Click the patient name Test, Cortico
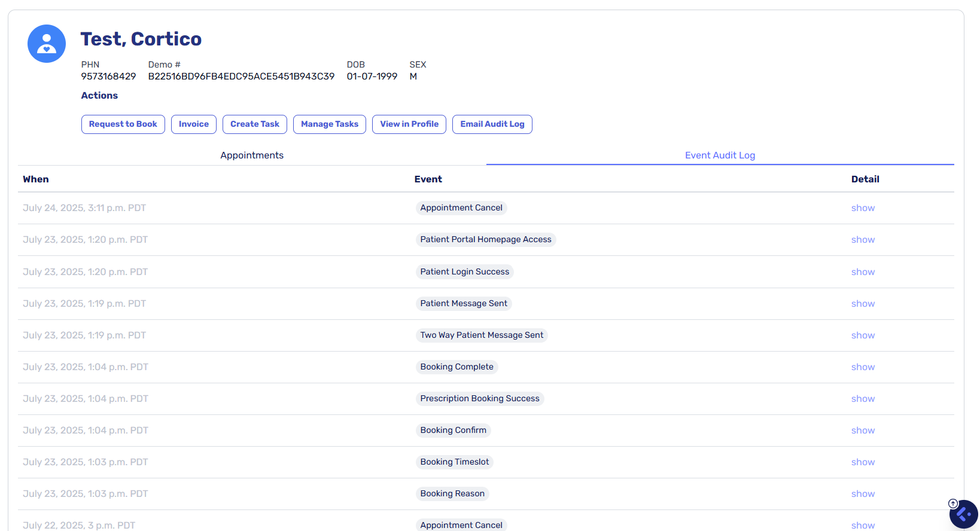 [x=141, y=39]
